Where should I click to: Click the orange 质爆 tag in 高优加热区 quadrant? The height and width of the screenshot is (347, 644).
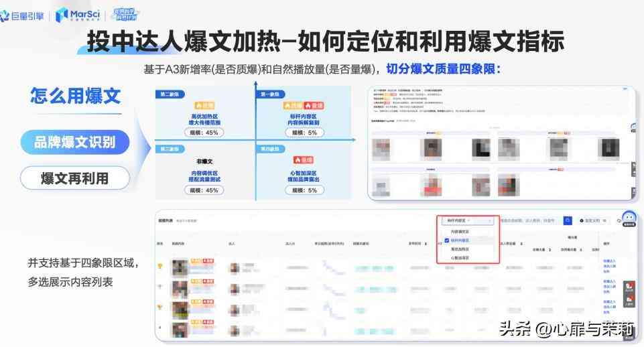(x=204, y=106)
